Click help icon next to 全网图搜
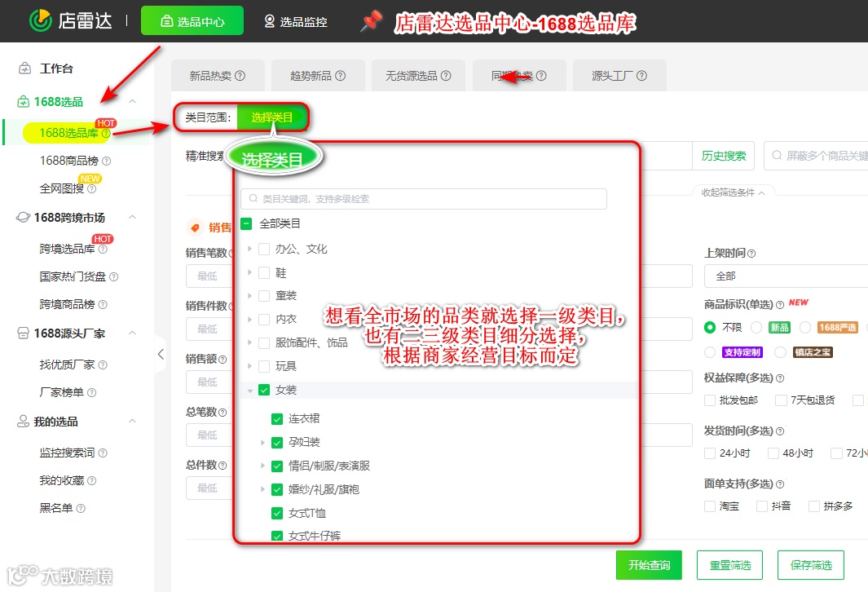This screenshot has height=592, width=868. [x=92, y=189]
